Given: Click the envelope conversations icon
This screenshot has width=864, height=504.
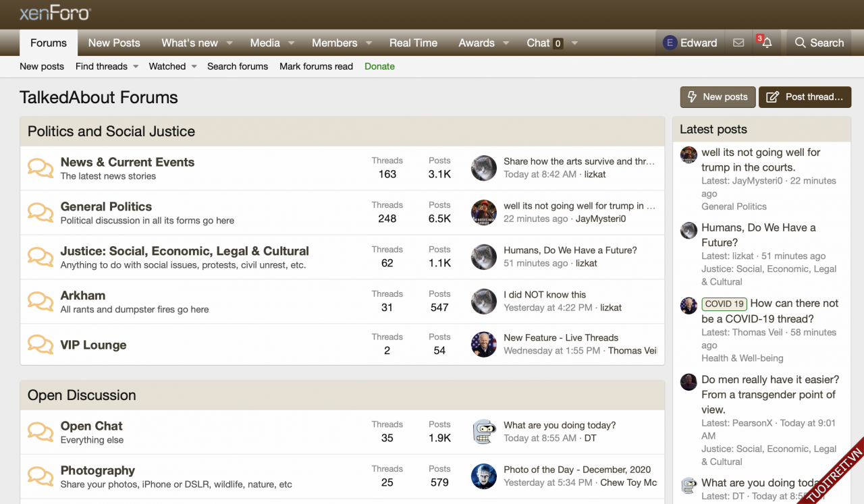Looking at the screenshot, I should [738, 43].
